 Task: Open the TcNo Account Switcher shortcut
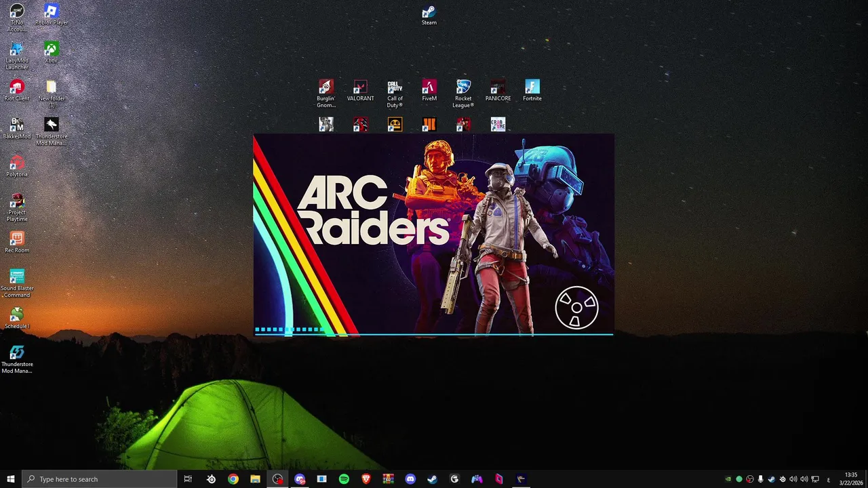17,18
